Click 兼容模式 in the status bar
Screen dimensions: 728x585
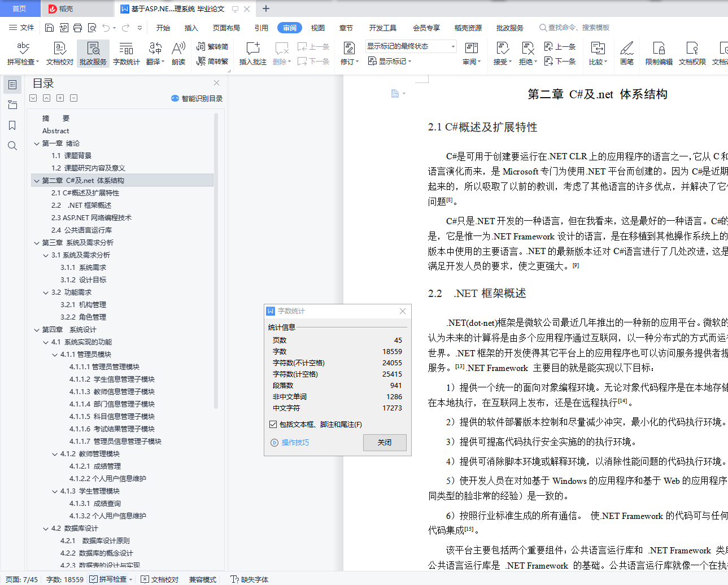click(203, 579)
